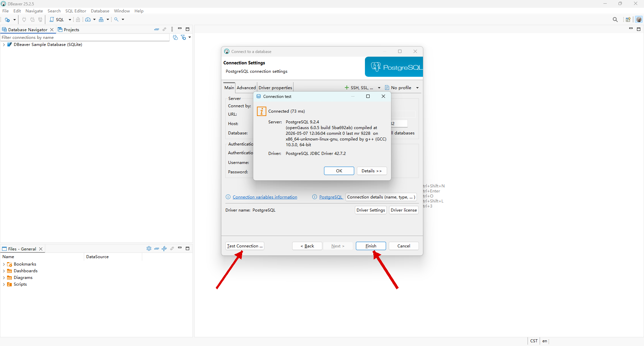644x346 pixels.
Task: Click the Filter connections by name field
Action: (x=85, y=38)
